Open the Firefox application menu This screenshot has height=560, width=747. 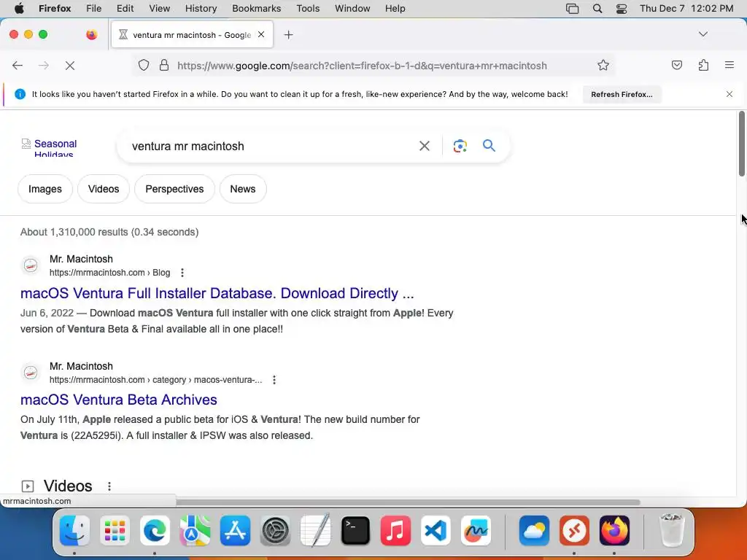point(55,8)
